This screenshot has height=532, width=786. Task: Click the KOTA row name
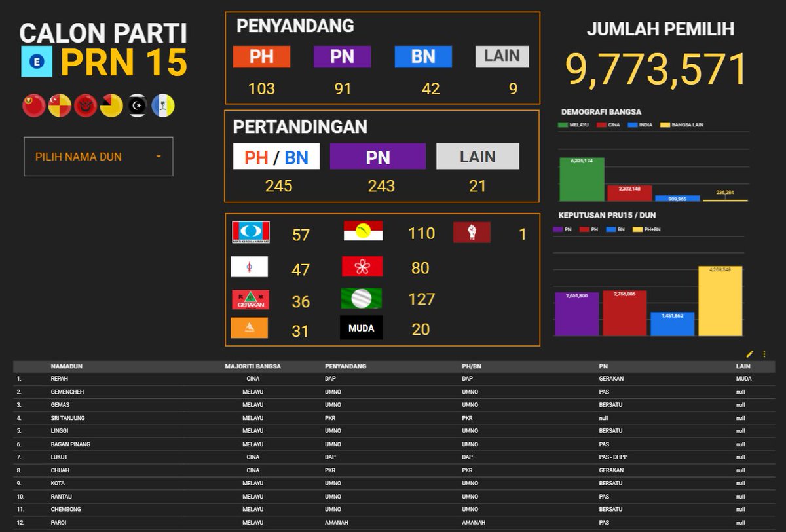pyautogui.click(x=58, y=484)
